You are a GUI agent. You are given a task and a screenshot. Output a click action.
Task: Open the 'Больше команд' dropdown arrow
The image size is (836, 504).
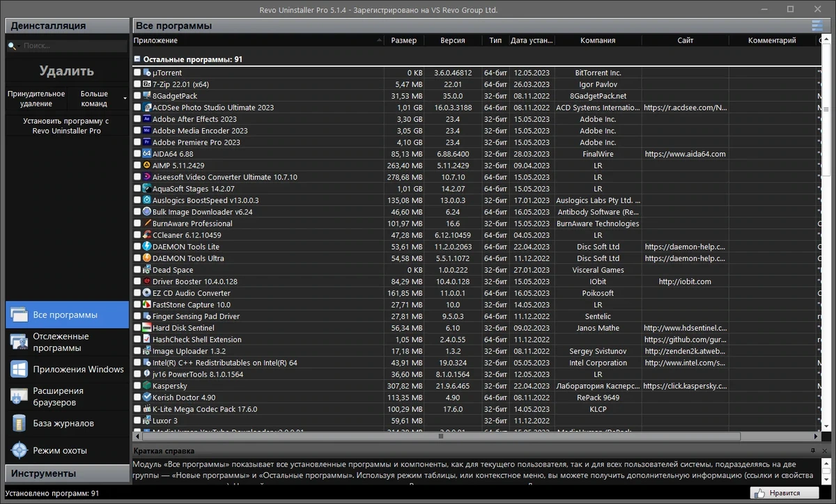(x=125, y=98)
